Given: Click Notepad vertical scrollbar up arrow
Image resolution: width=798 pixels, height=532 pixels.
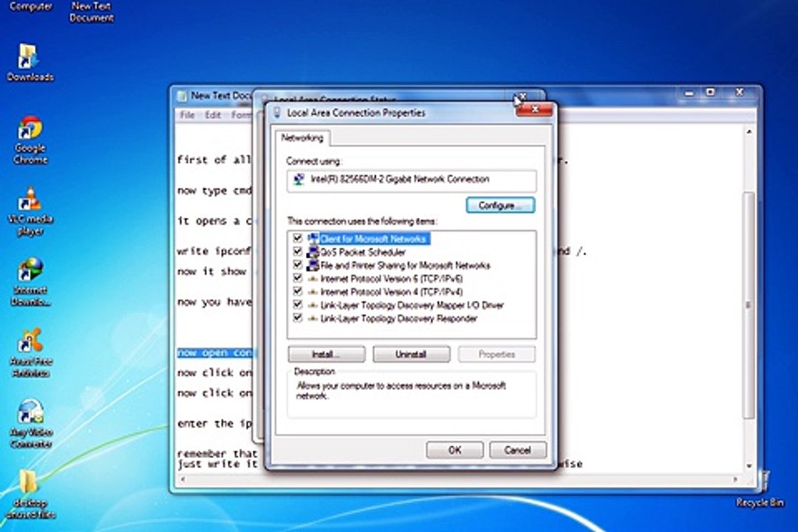Looking at the screenshot, I should coord(748,132).
